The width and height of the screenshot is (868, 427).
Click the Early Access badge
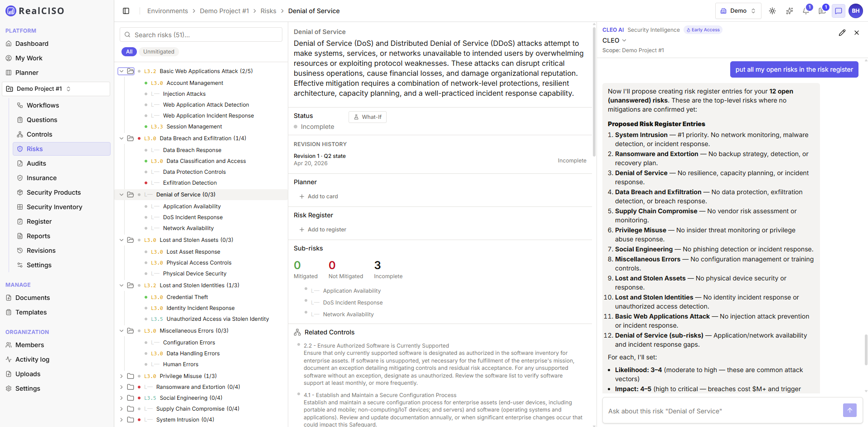tap(703, 30)
